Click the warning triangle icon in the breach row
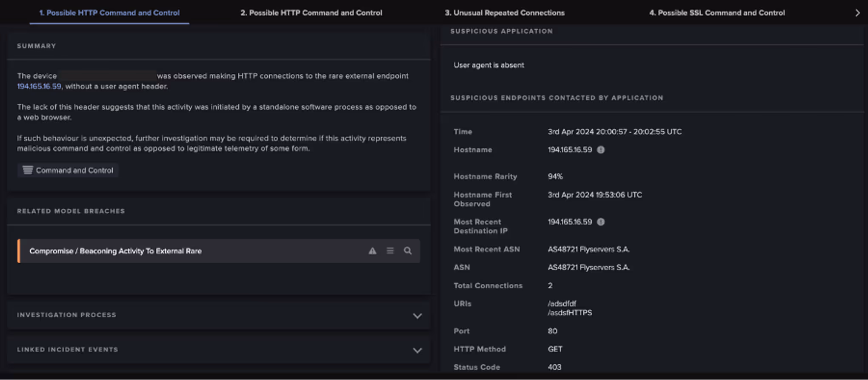868x380 pixels. click(372, 251)
